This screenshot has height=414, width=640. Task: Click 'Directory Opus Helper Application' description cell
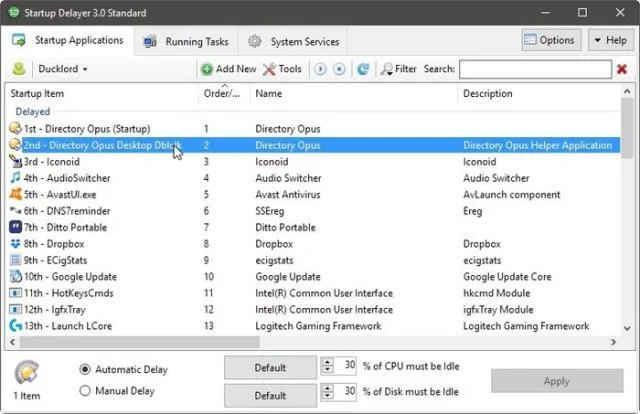(x=538, y=145)
